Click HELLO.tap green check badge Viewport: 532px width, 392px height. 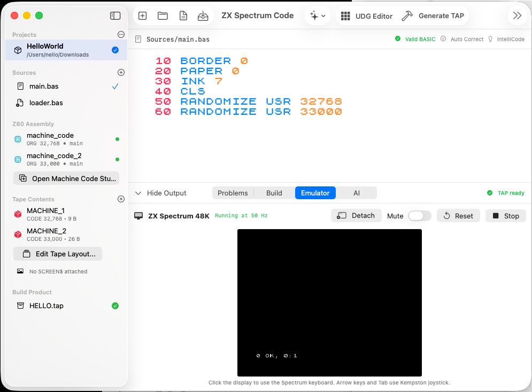point(115,306)
